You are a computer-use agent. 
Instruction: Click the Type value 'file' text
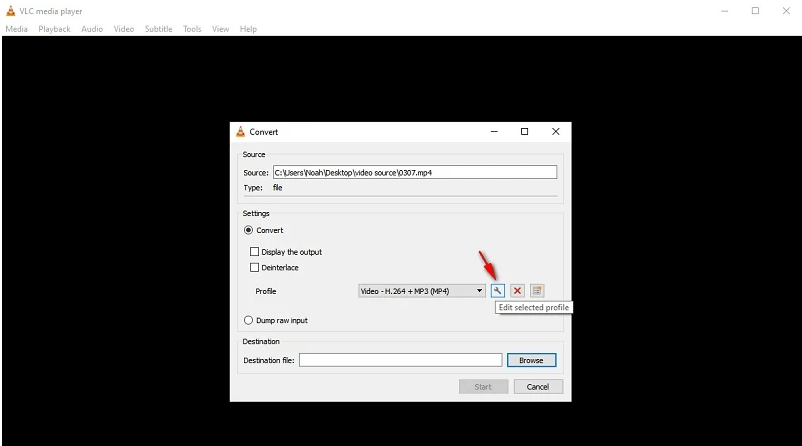click(x=277, y=188)
